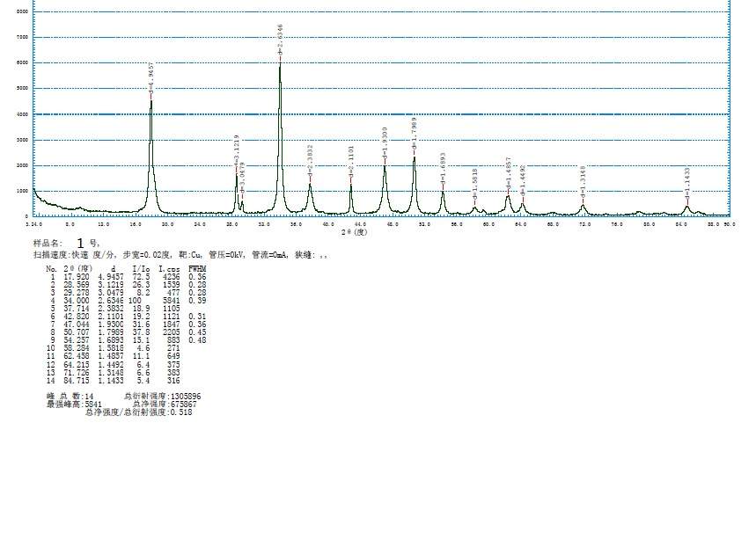Click the d=2.3832 peak label on chart
756x554 pixels.
click(311, 159)
